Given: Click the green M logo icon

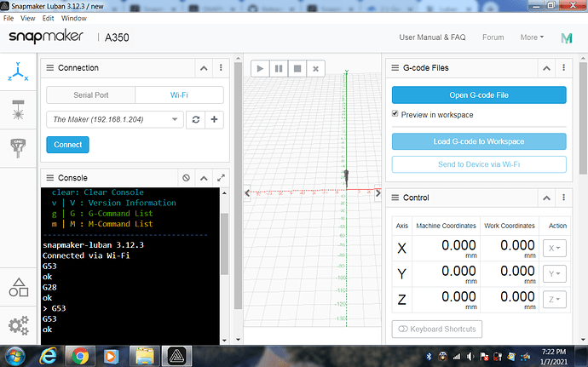Looking at the screenshot, I should click(x=567, y=37).
